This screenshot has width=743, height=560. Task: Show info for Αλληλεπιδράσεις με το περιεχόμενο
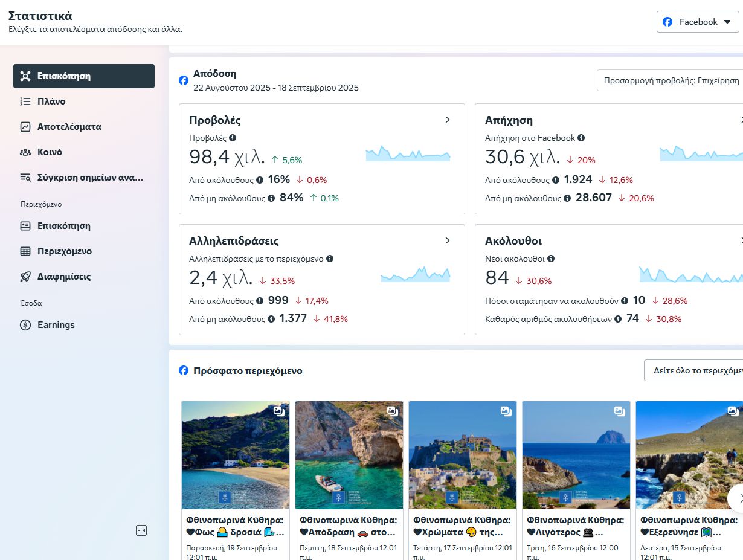click(x=330, y=259)
